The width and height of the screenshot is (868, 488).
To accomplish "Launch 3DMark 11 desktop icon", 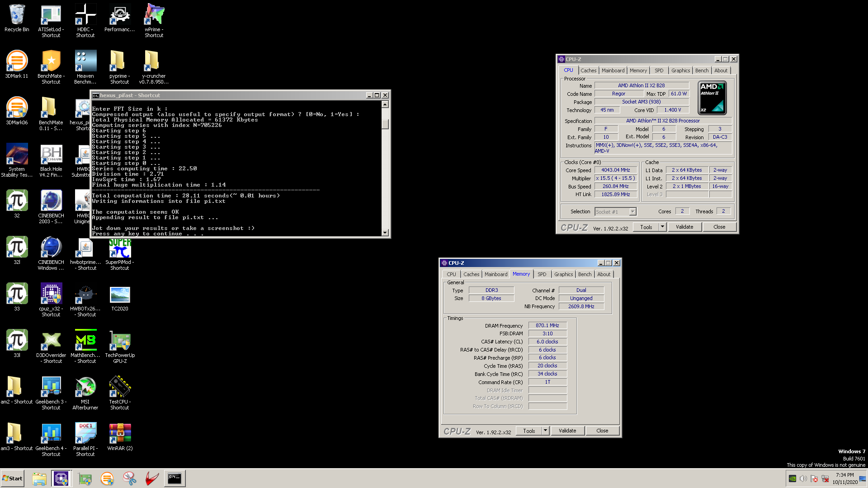I will click(17, 65).
